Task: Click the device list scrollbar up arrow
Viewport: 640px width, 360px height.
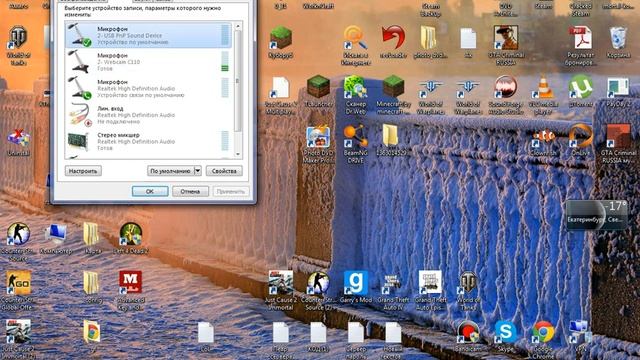Action: [238, 26]
